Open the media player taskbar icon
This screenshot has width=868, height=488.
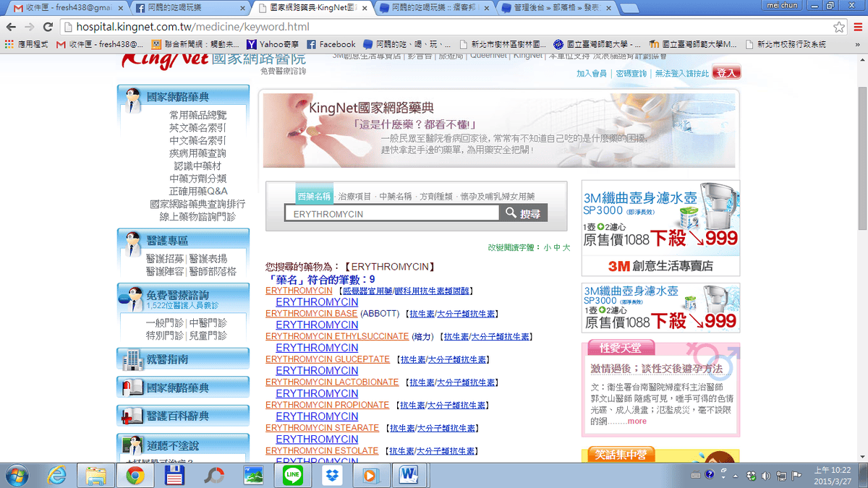(370, 475)
